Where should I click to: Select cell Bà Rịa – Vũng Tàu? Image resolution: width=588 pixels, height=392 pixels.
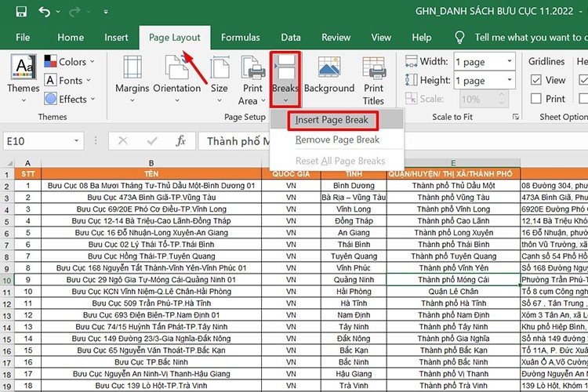[354, 198]
